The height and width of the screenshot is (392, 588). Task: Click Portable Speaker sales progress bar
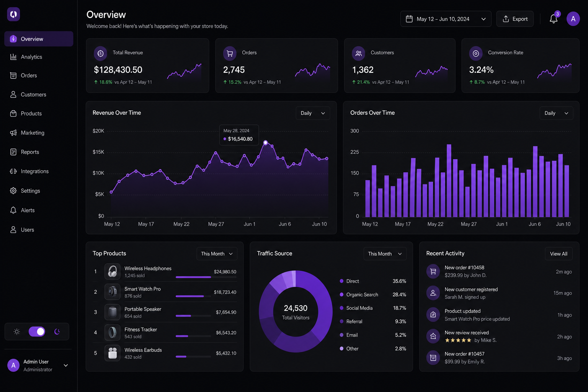193,316
